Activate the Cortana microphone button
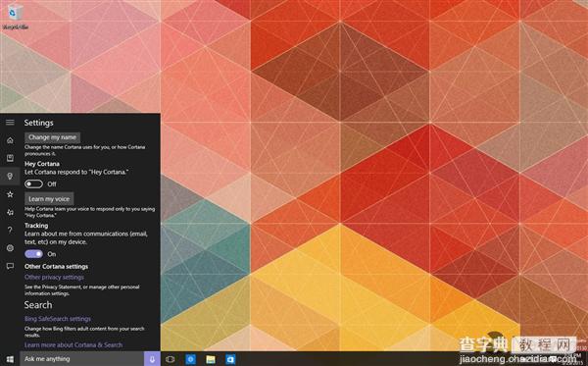Image resolution: width=588 pixels, height=366 pixels. 152,359
